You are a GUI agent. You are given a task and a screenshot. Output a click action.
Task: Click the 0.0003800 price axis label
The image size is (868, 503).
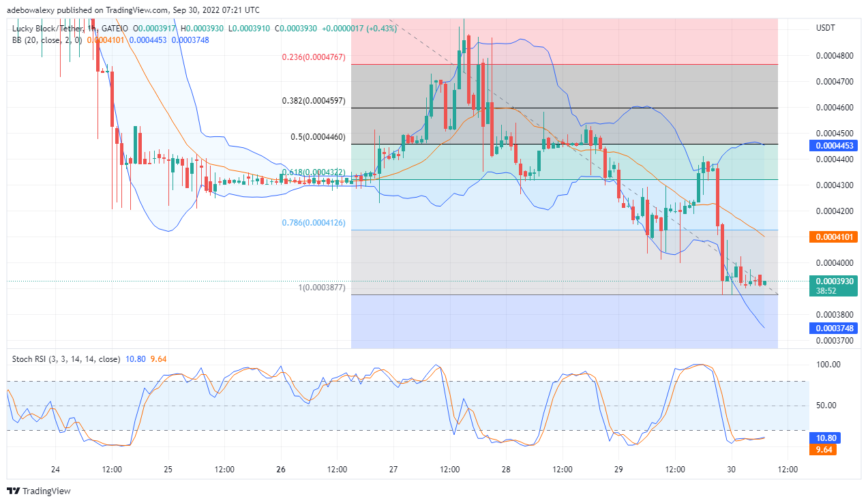pyautogui.click(x=835, y=315)
